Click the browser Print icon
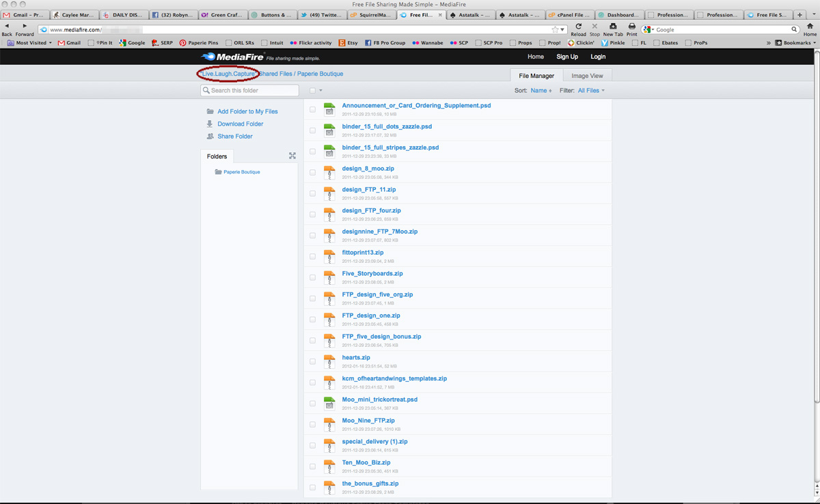The image size is (820, 504). coord(631,26)
